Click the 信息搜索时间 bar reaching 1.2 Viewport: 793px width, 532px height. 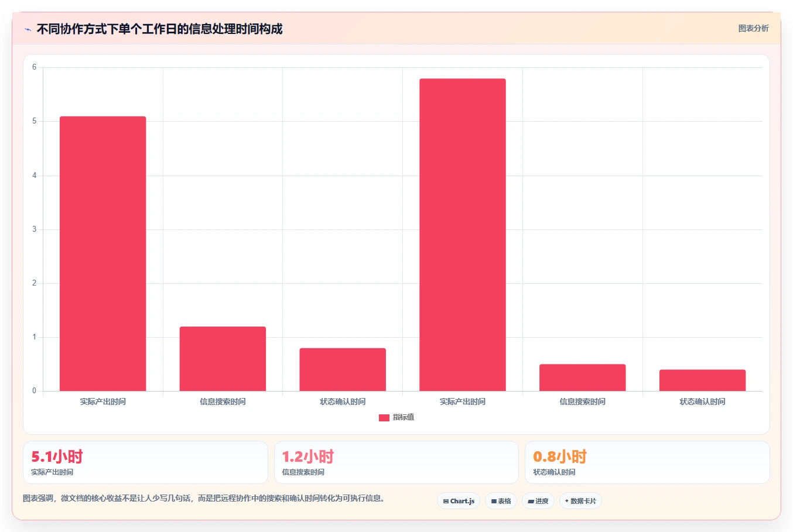[x=223, y=359]
